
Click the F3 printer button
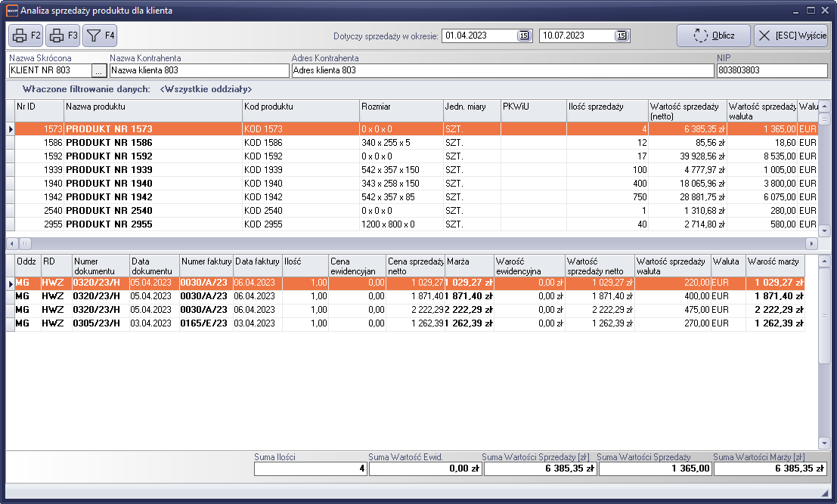pyautogui.click(x=63, y=36)
